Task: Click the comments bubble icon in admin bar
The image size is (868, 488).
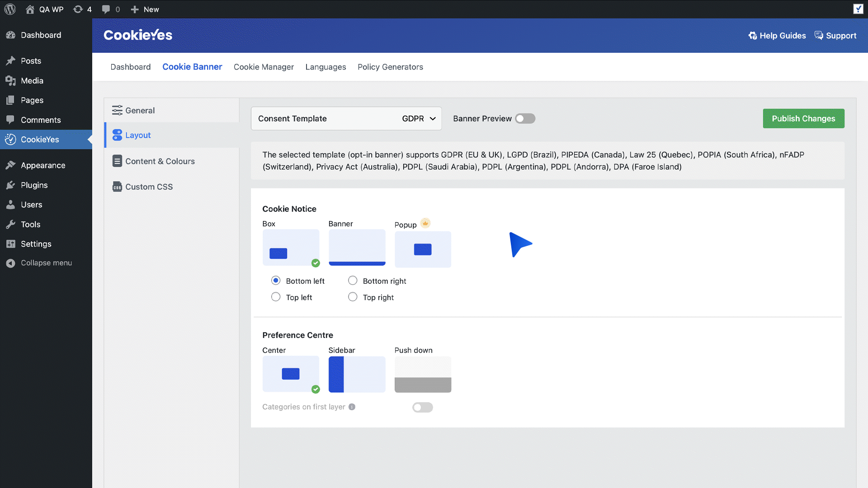Action: [x=106, y=9]
